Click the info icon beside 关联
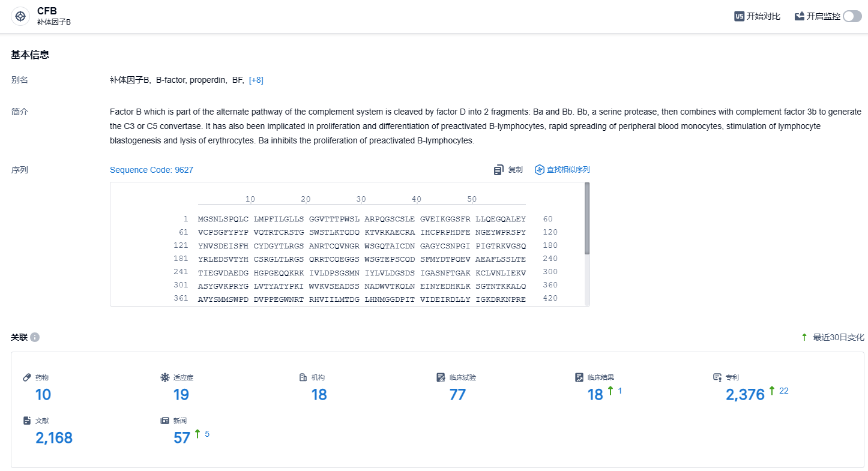This screenshot has width=868, height=471. point(35,337)
